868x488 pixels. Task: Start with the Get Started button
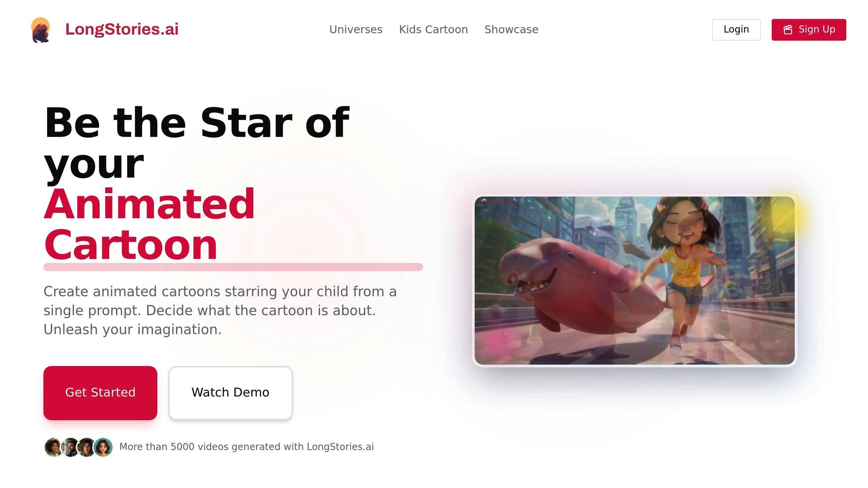[100, 393]
